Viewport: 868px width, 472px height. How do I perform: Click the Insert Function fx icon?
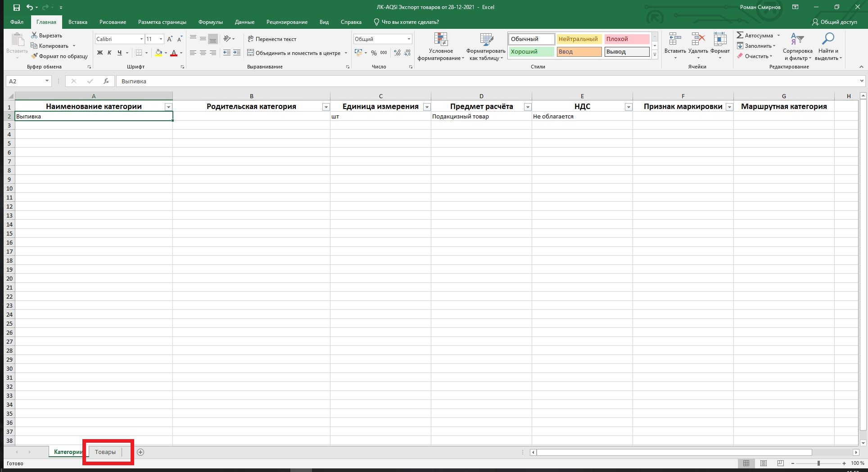click(x=106, y=81)
